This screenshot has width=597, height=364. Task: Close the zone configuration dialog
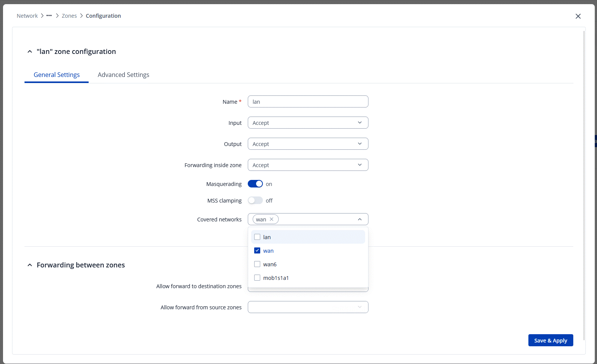(578, 16)
